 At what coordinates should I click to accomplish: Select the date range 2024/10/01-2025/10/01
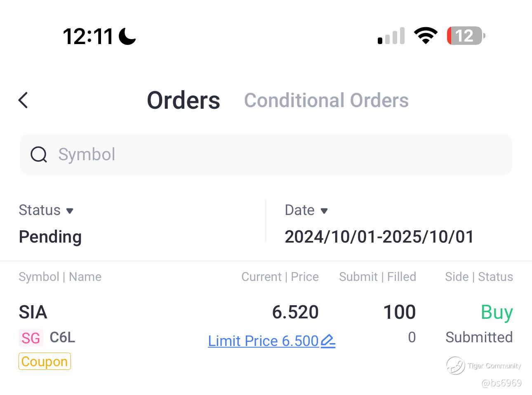[379, 236]
